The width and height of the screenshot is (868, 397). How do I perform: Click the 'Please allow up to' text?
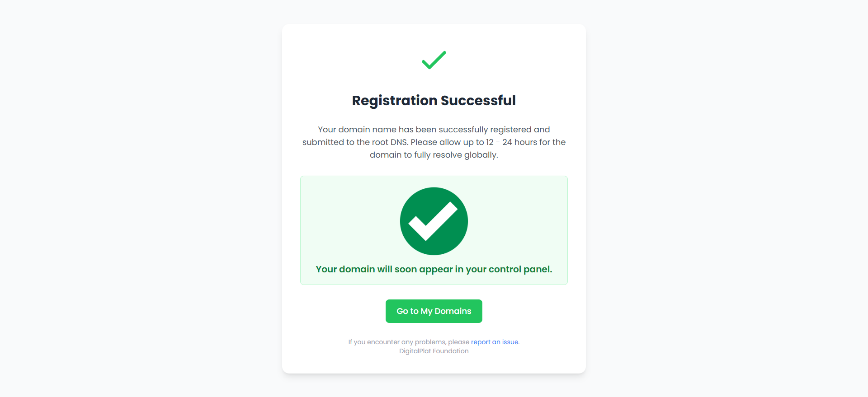(x=447, y=142)
